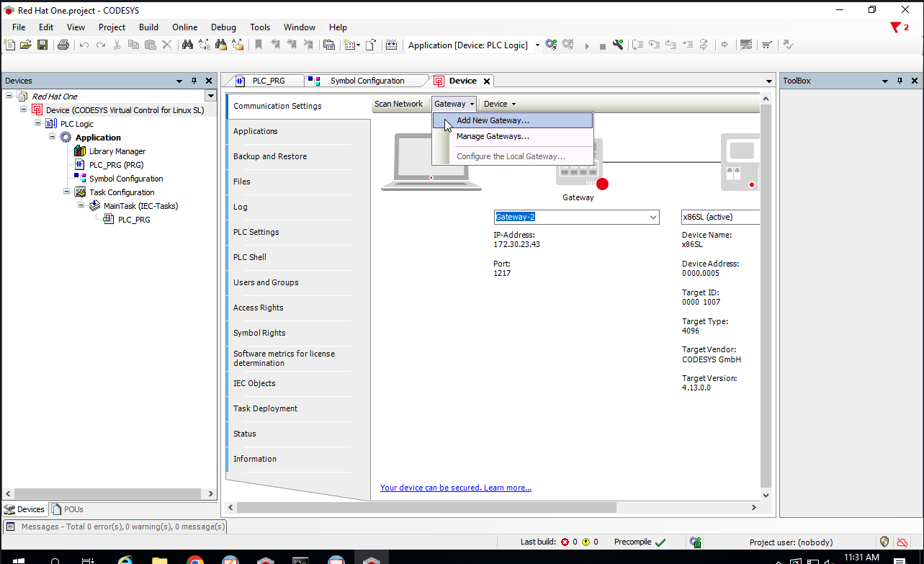Click the Cut scissors icon

coord(117,45)
